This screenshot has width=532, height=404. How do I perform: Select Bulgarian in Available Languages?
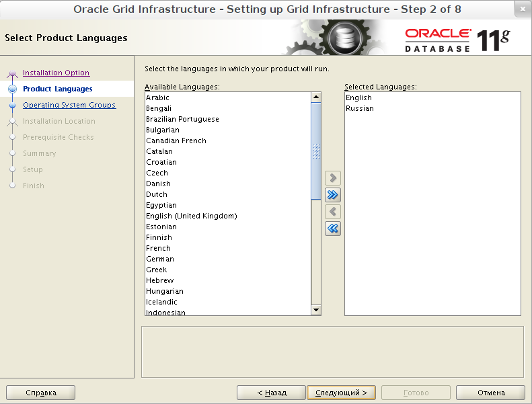(227, 130)
